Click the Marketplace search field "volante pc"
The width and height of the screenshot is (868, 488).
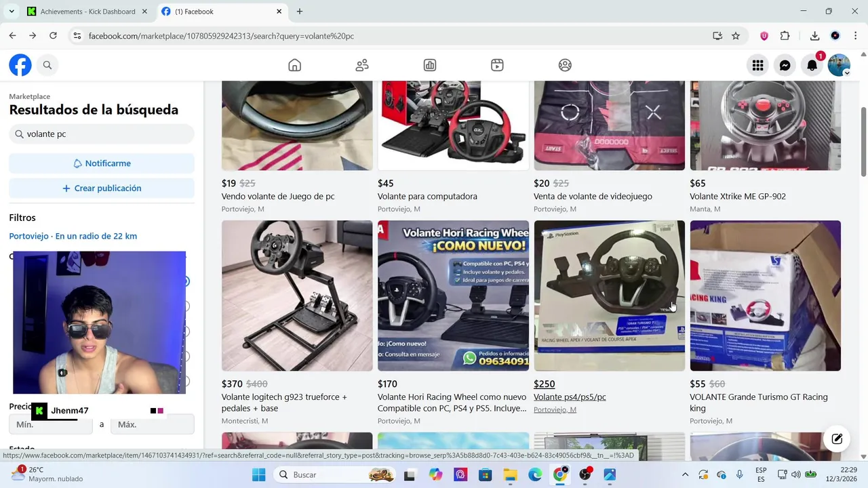pyautogui.click(x=102, y=134)
